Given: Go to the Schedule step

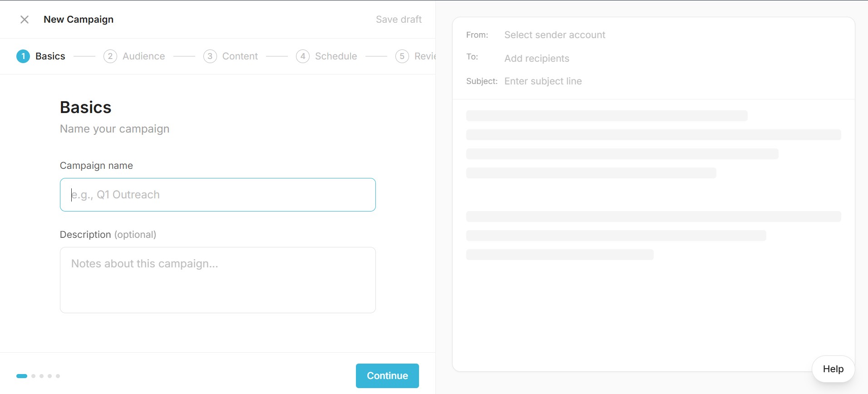Looking at the screenshot, I should coord(326,56).
